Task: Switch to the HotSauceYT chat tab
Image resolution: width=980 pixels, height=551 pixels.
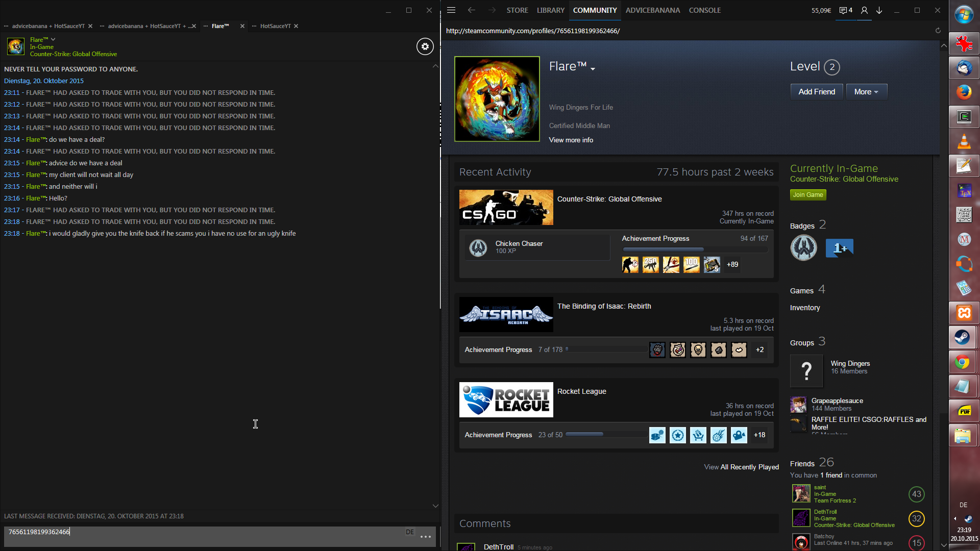Action: tap(275, 26)
